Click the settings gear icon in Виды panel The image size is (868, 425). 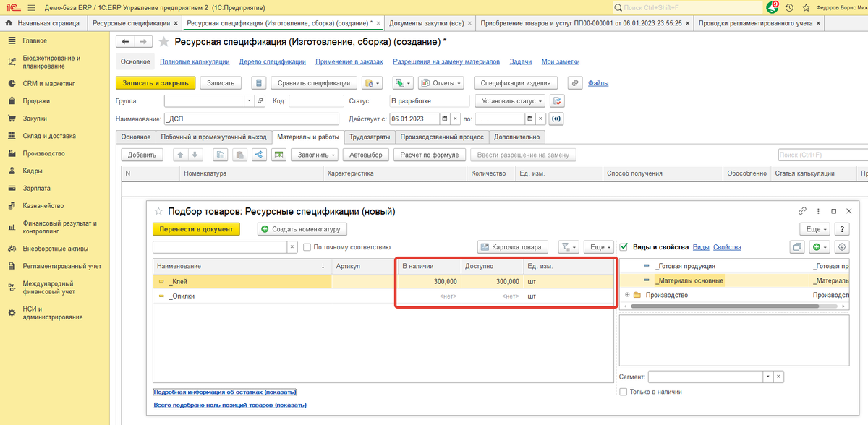(x=842, y=247)
